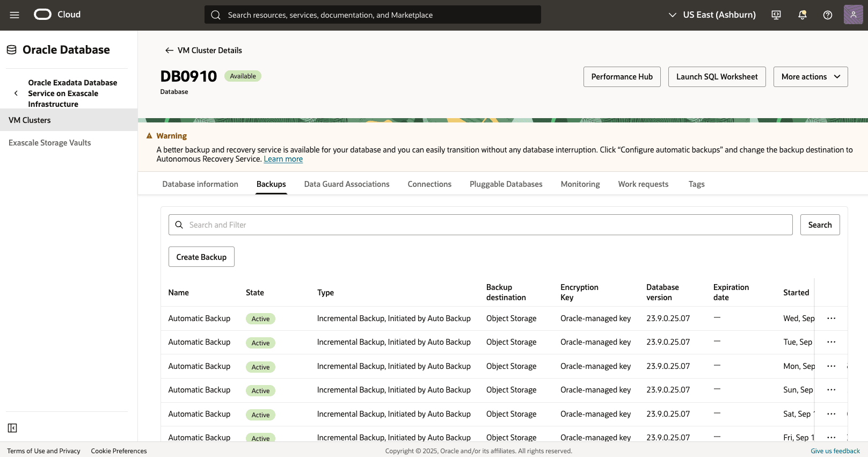This screenshot has width=868, height=457.
Task: Select VM Clusters in the sidebar
Action: [69, 120]
